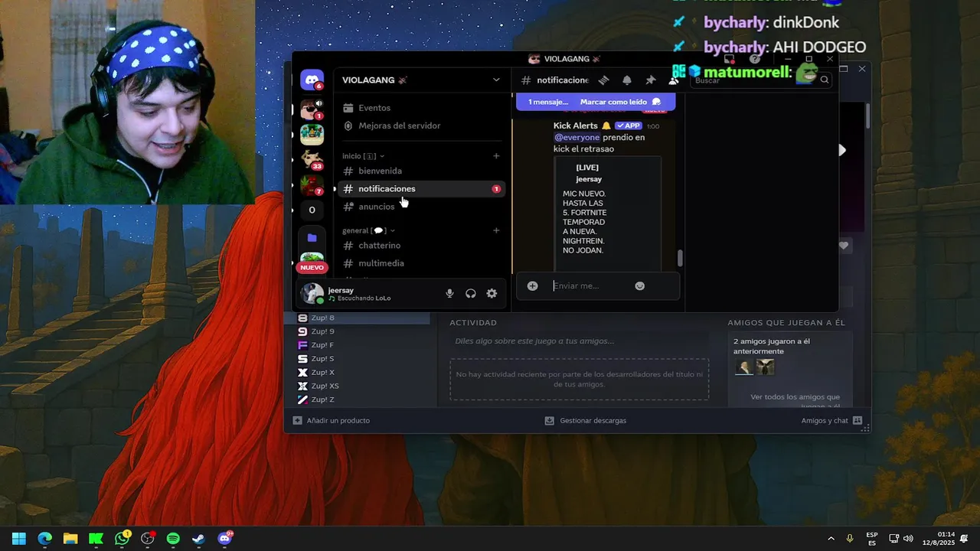Open the Minecraft-themed server icon

point(312,135)
